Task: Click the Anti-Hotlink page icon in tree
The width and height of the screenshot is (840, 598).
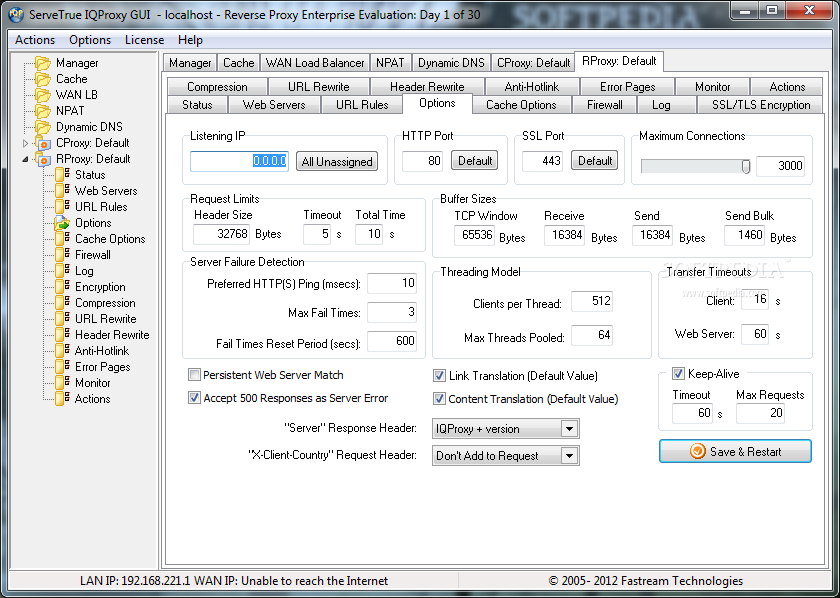Action: (62, 351)
